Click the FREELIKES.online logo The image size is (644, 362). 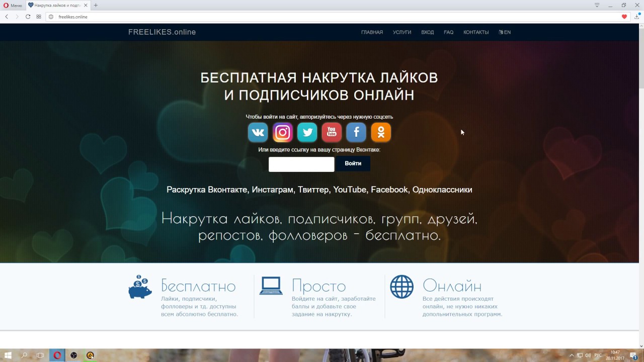click(162, 32)
